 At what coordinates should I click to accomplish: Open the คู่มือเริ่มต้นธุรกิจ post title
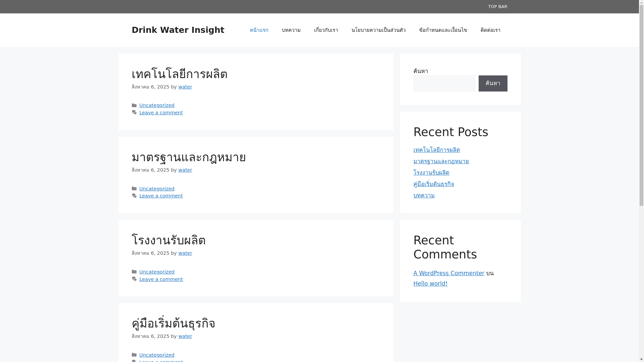click(173, 323)
